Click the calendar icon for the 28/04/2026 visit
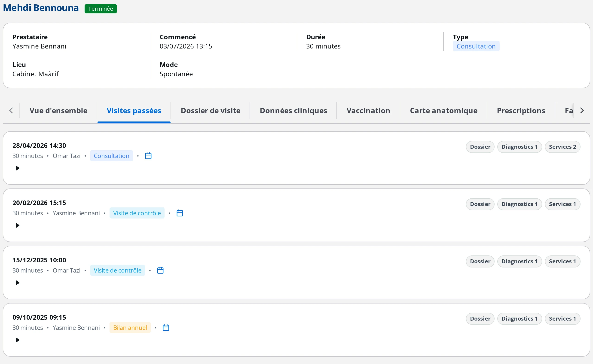Image resolution: width=593 pixels, height=364 pixels. pyautogui.click(x=148, y=156)
